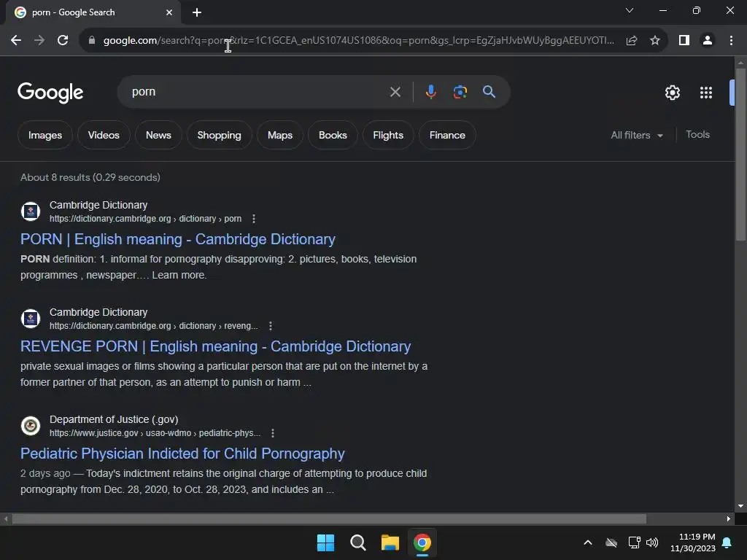This screenshot has height=560, width=747.
Task: Switch to the News filter
Action: tap(158, 135)
